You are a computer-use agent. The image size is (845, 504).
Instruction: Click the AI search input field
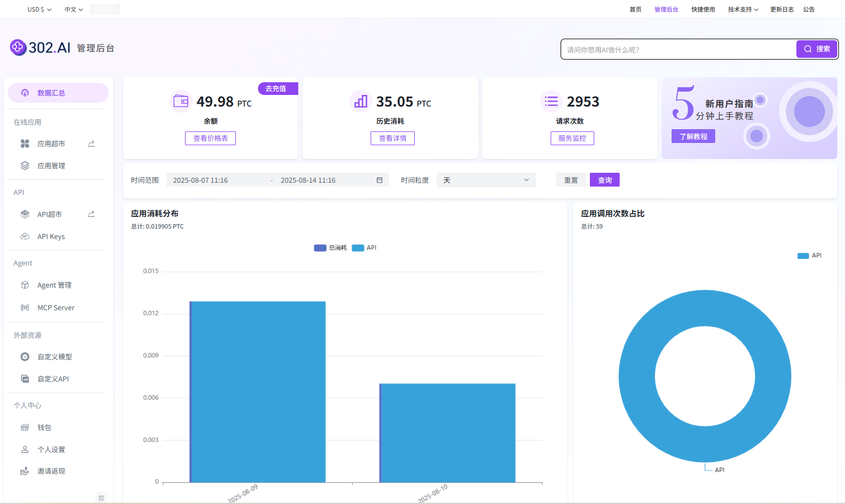pos(679,49)
